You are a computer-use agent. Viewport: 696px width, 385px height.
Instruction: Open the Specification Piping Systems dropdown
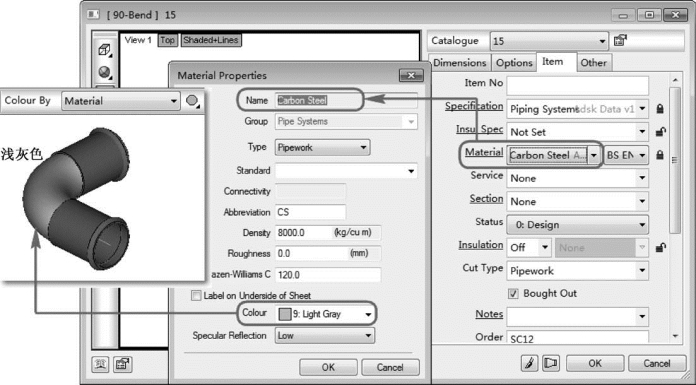point(577,109)
